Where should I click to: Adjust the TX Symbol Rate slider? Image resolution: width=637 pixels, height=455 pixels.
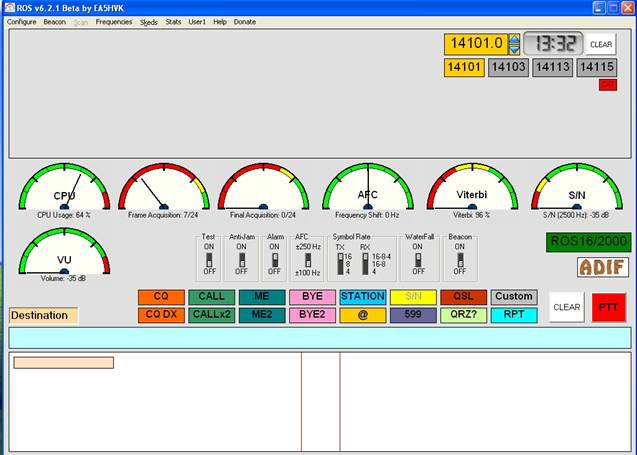click(x=340, y=264)
